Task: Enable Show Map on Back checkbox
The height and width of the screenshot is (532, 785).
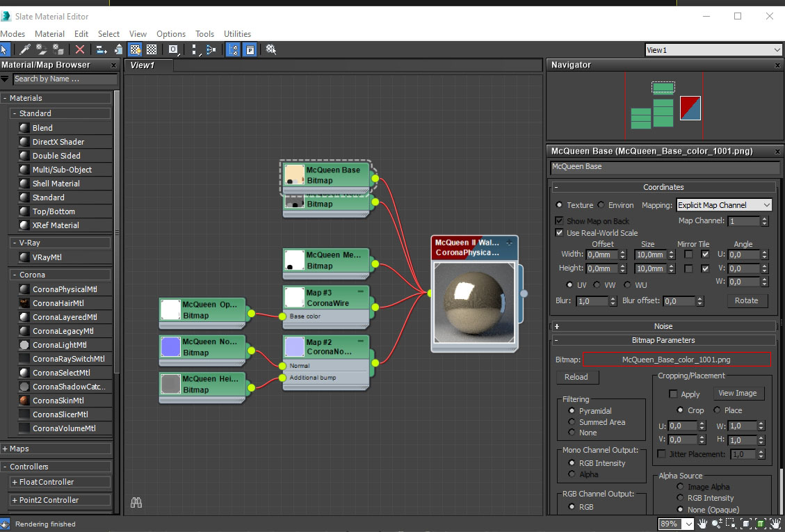Action: click(560, 221)
